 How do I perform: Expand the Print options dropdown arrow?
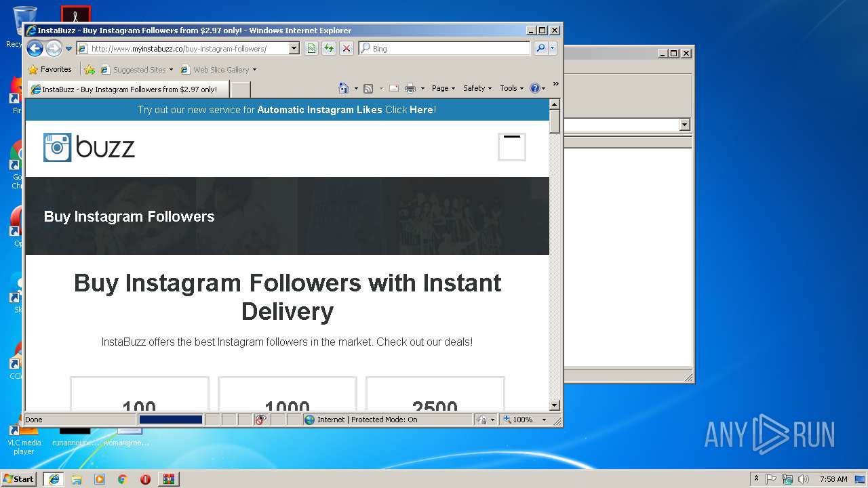point(422,89)
